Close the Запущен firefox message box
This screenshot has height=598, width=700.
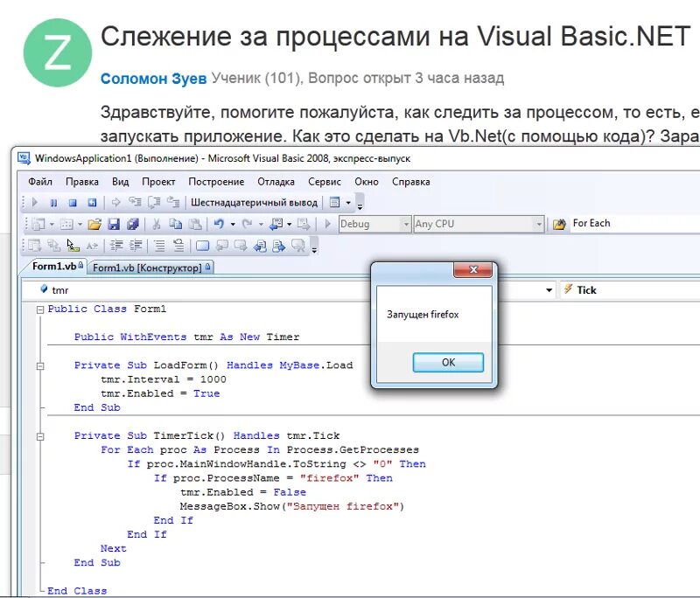pyautogui.click(x=473, y=270)
